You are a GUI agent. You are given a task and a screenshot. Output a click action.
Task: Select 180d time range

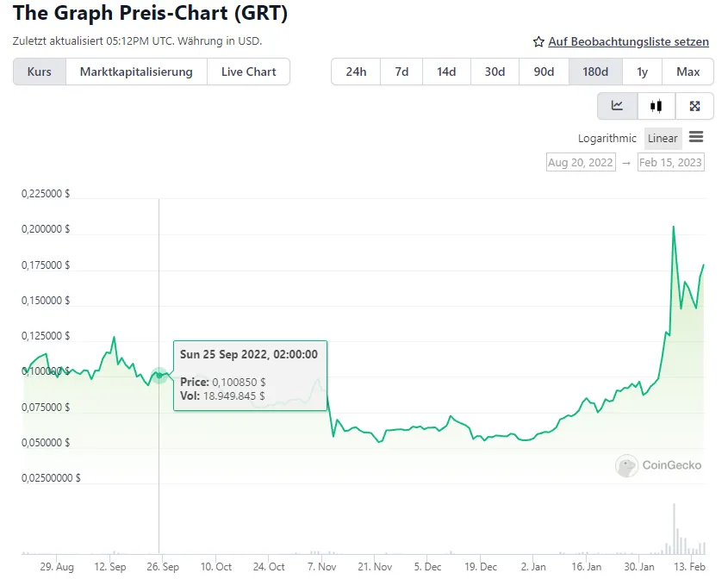(x=595, y=72)
